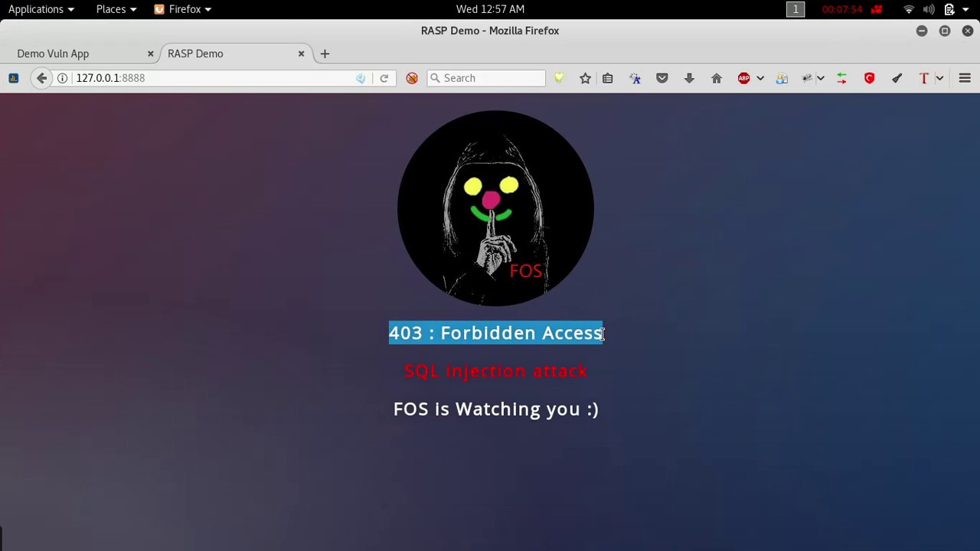Click the yellow heart icon
Image resolution: width=980 pixels, height=551 pixels.
(x=559, y=78)
